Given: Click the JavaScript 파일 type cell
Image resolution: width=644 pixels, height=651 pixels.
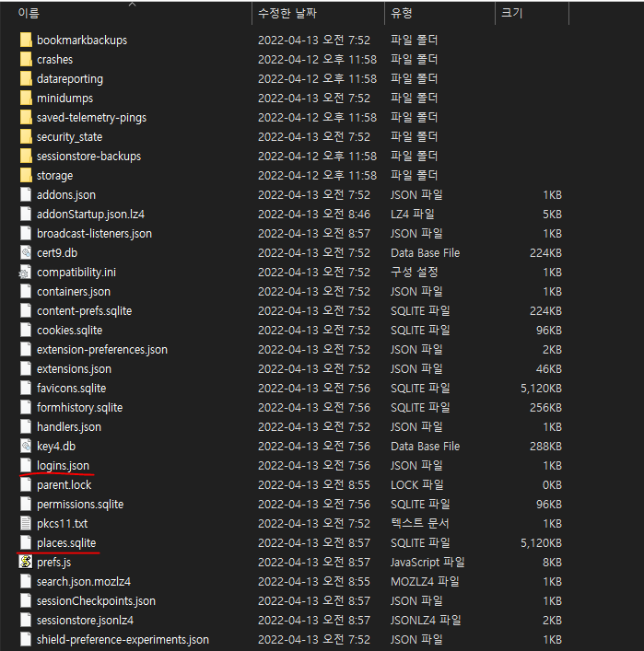Looking at the screenshot, I should pos(427,563).
